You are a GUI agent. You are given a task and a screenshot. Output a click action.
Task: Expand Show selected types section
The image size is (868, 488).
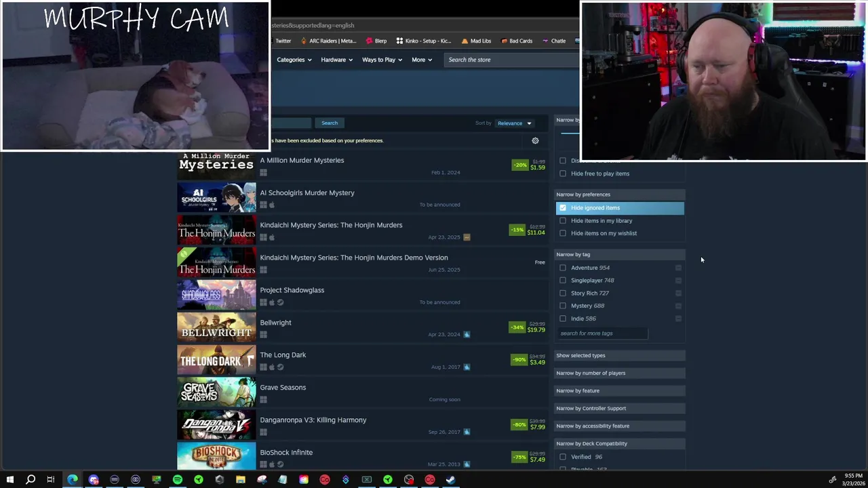(620, 355)
